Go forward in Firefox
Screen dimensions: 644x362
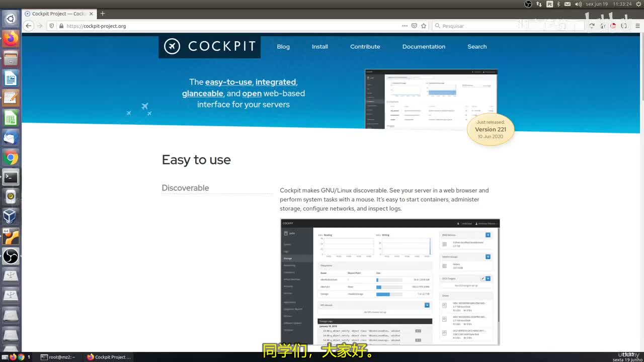point(40,26)
